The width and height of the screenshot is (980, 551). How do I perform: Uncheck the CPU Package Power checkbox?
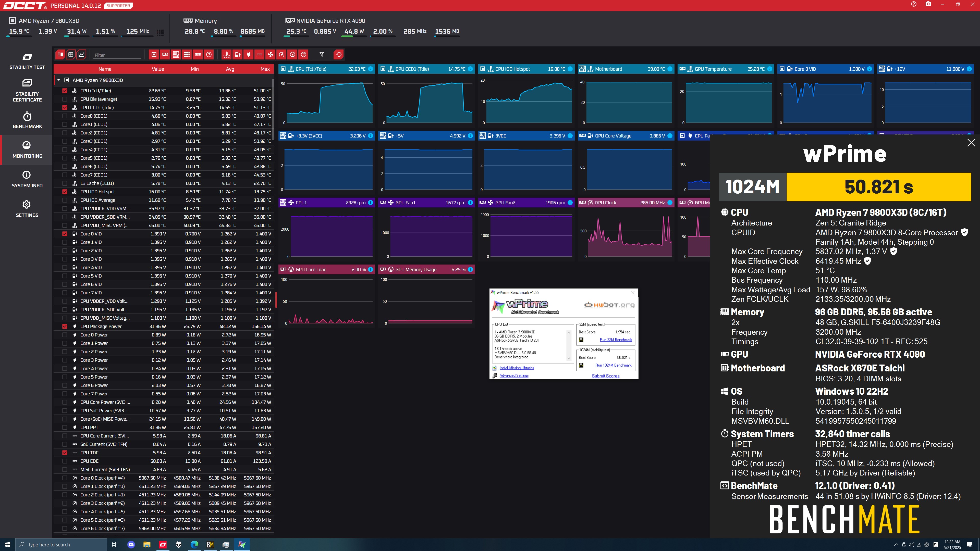(x=65, y=327)
